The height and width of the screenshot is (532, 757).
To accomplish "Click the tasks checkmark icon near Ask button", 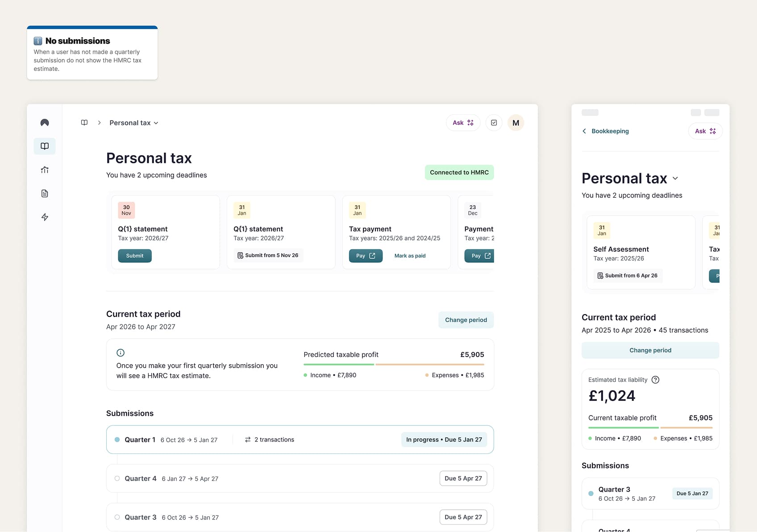I will 494,122.
